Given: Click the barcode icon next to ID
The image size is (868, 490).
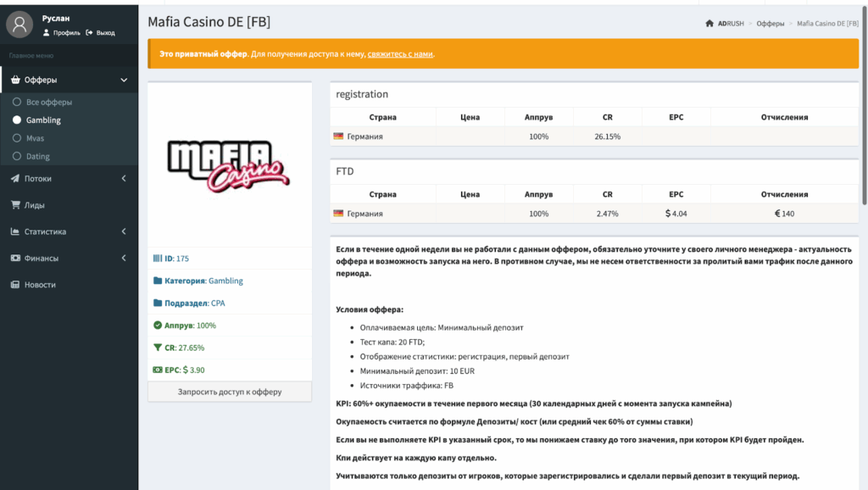Looking at the screenshot, I should pos(158,258).
